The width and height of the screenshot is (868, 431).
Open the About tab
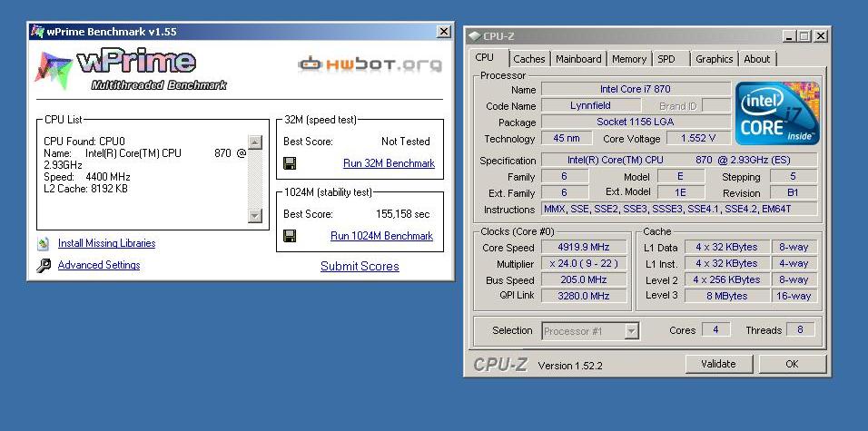(756, 59)
